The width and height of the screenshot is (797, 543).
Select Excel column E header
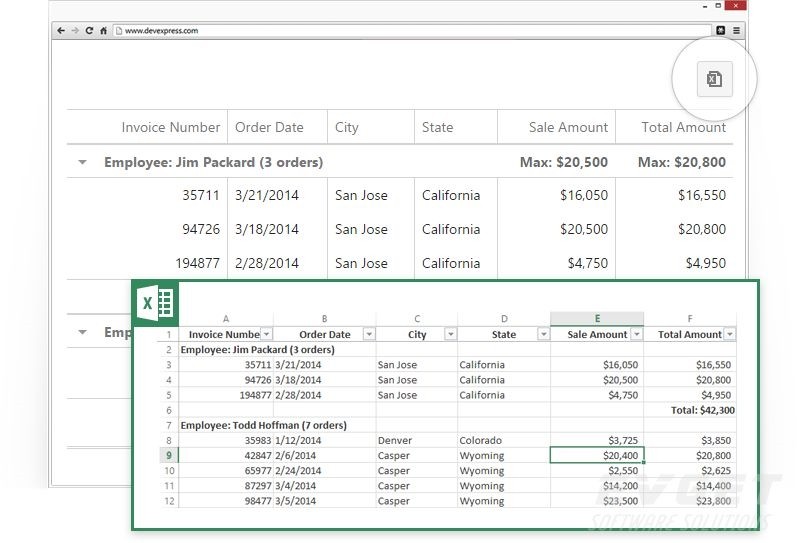tap(597, 319)
